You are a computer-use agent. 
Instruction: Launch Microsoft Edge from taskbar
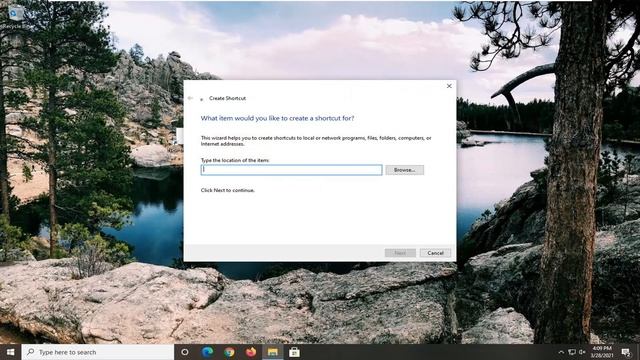pos(207,352)
